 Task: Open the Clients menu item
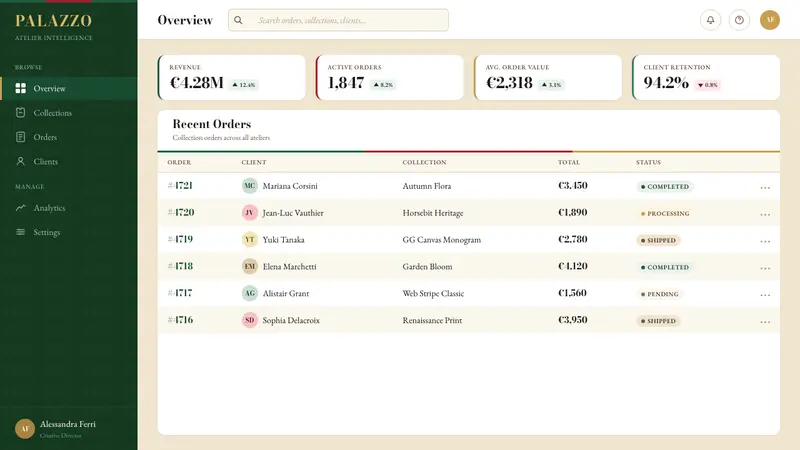[69, 161]
